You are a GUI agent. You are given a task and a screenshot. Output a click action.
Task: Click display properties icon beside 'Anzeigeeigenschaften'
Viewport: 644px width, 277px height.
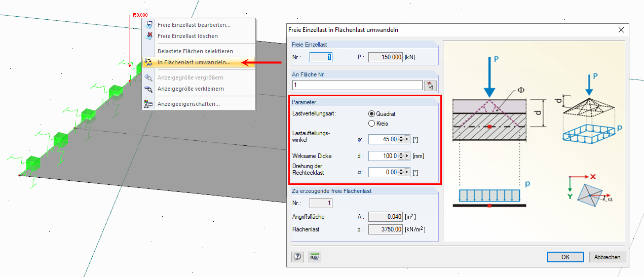[149, 104]
